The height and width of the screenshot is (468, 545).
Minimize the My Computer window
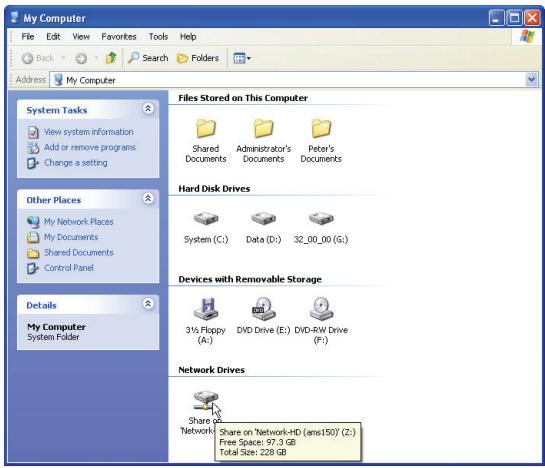(x=496, y=18)
